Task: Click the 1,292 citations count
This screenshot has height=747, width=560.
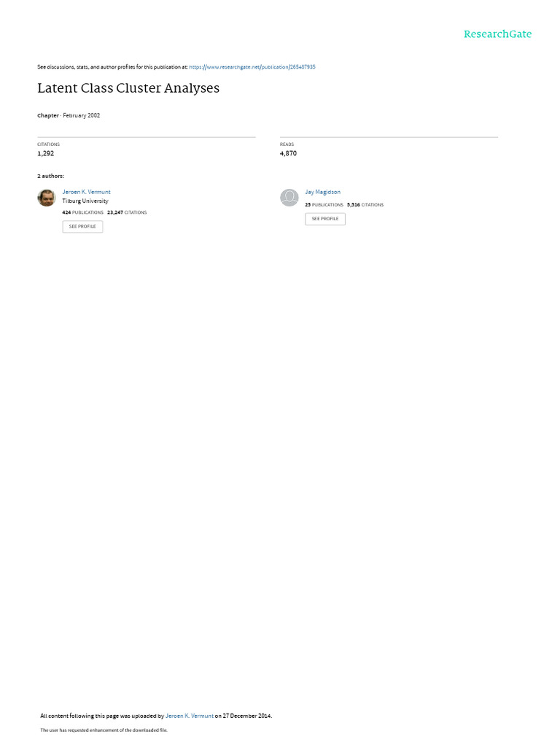Action: click(46, 153)
